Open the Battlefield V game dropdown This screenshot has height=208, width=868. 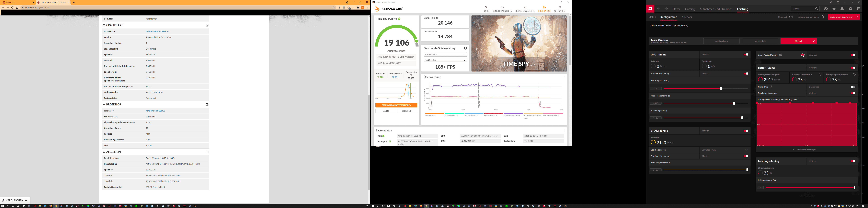445,54
